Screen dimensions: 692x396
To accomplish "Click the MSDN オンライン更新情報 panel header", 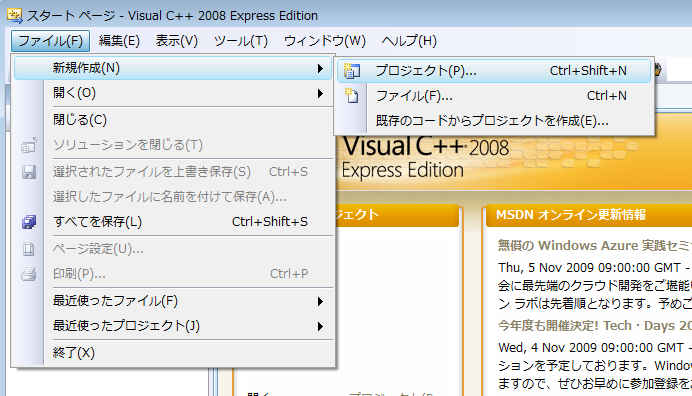I will (x=589, y=215).
